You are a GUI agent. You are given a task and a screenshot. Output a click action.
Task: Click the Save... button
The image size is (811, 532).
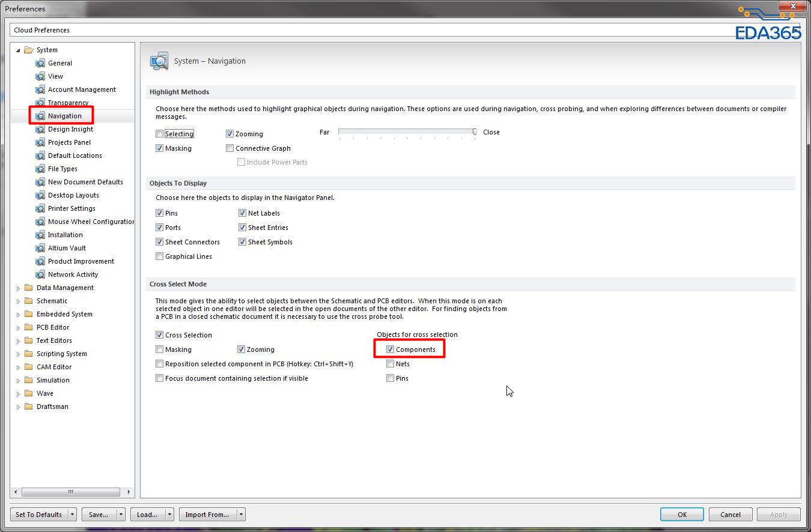[x=99, y=515]
